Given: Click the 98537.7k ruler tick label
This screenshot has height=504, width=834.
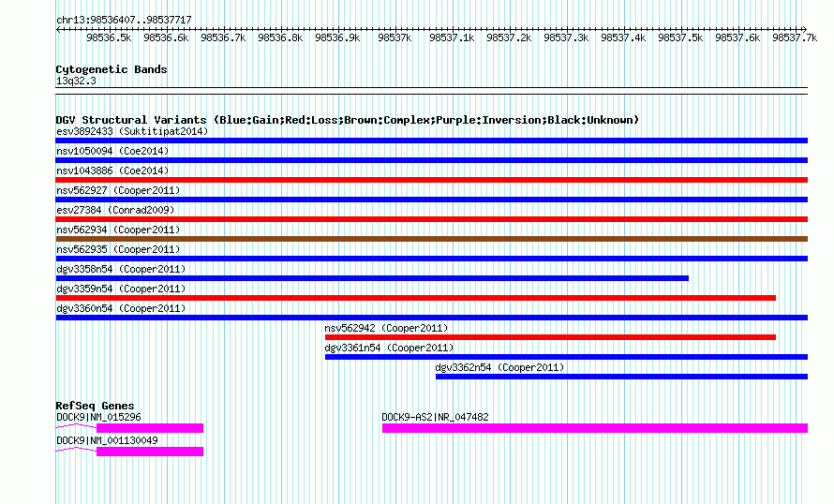Looking at the screenshot, I should point(795,37).
